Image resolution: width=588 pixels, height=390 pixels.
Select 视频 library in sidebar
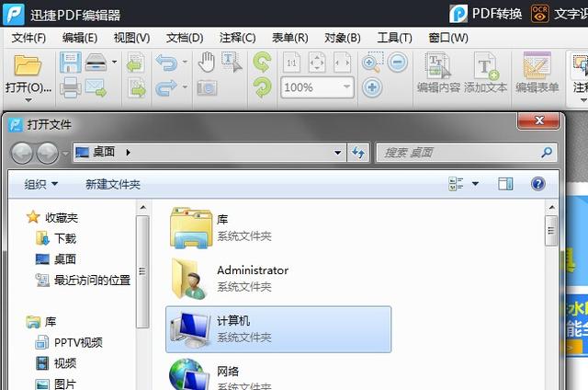[x=56, y=363]
